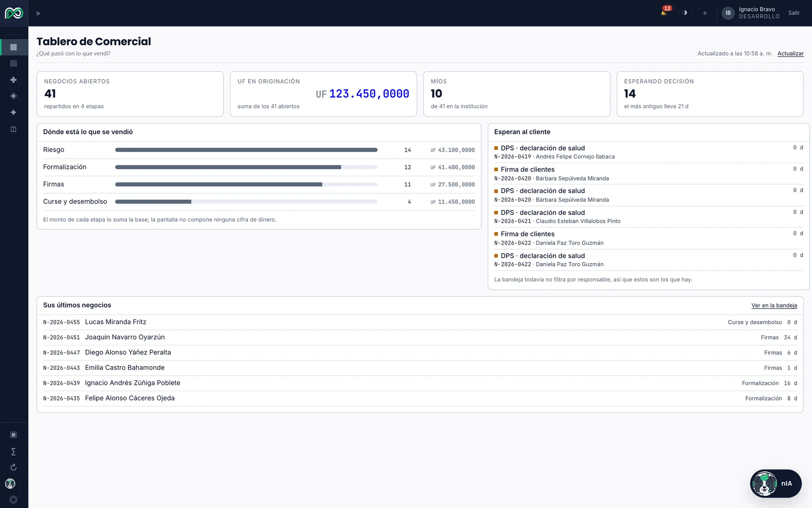This screenshot has width=812, height=508.
Task: Click the Actualizar link
Action: pyautogui.click(x=790, y=53)
